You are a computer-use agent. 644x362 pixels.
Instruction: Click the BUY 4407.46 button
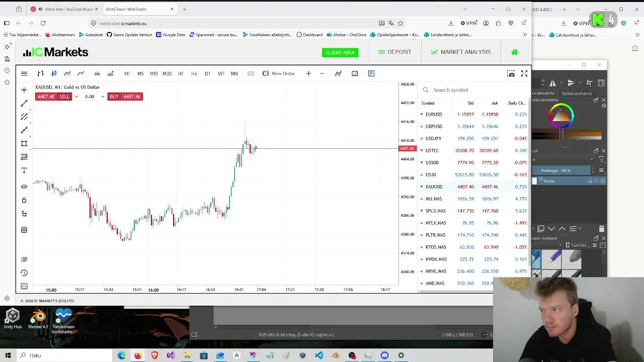[x=125, y=97]
